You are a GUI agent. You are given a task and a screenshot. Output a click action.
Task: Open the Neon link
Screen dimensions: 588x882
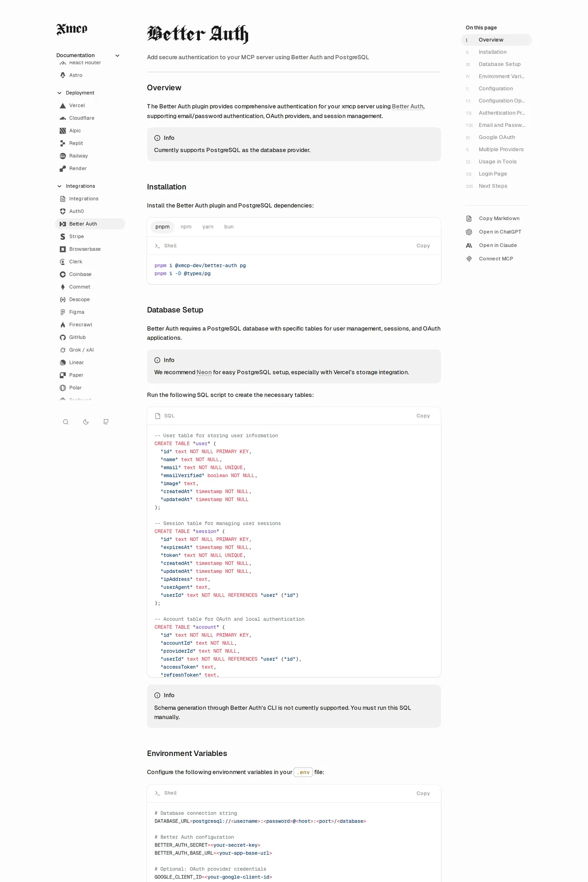click(x=204, y=373)
